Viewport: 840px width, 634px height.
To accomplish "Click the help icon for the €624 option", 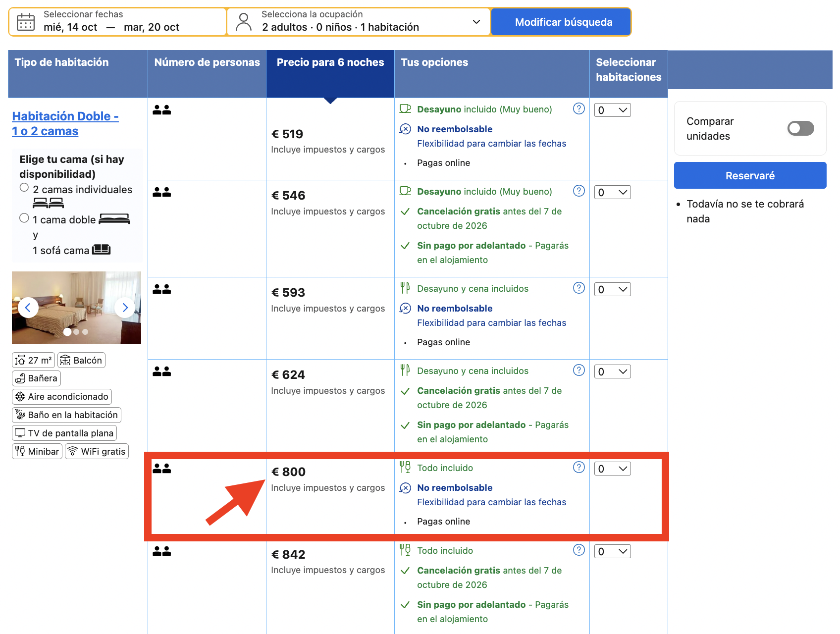I will (x=578, y=370).
